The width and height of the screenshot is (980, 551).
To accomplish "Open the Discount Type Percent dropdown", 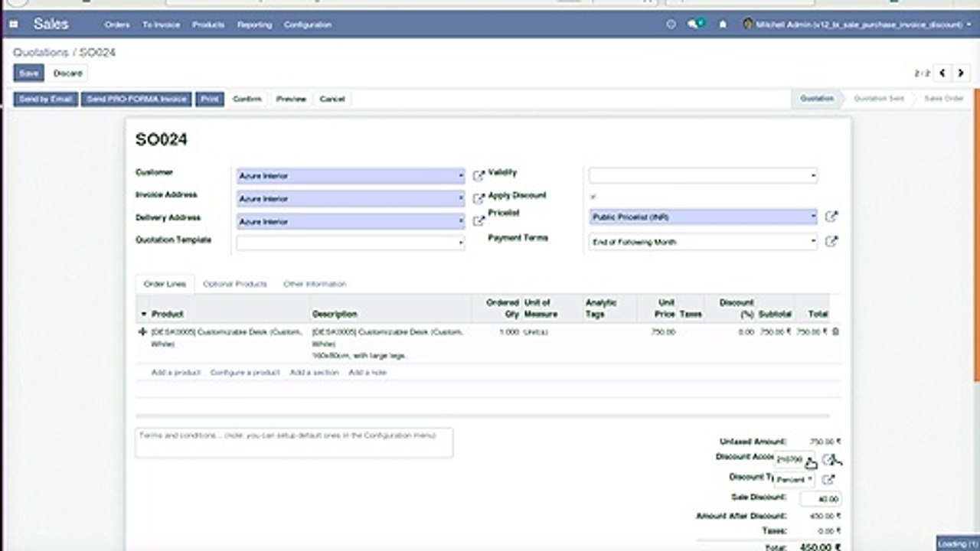I will (x=795, y=480).
